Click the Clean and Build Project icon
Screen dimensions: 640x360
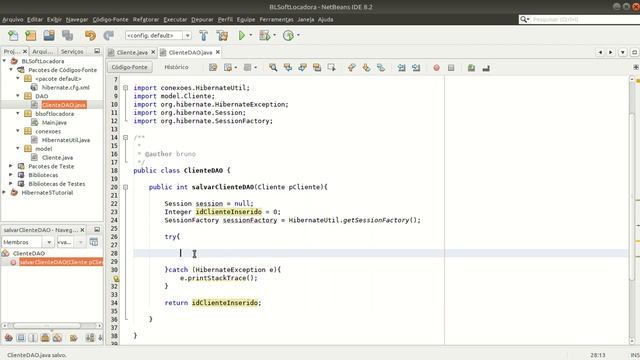(x=222, y=36)
